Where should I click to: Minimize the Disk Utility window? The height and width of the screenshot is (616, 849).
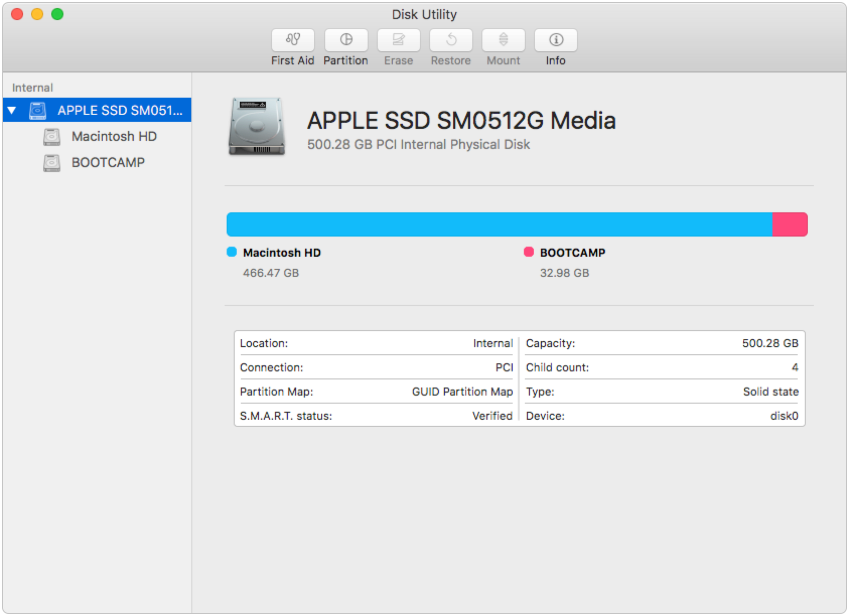38,14
